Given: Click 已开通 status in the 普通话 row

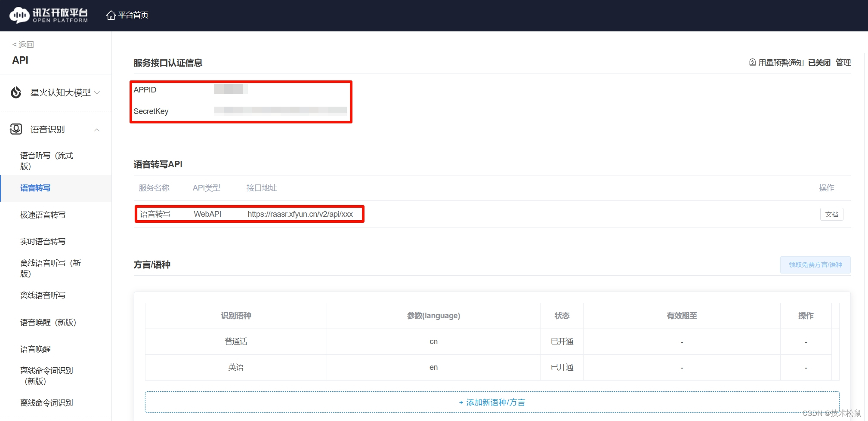Looking at the screenshot, I should click(562, 341).
